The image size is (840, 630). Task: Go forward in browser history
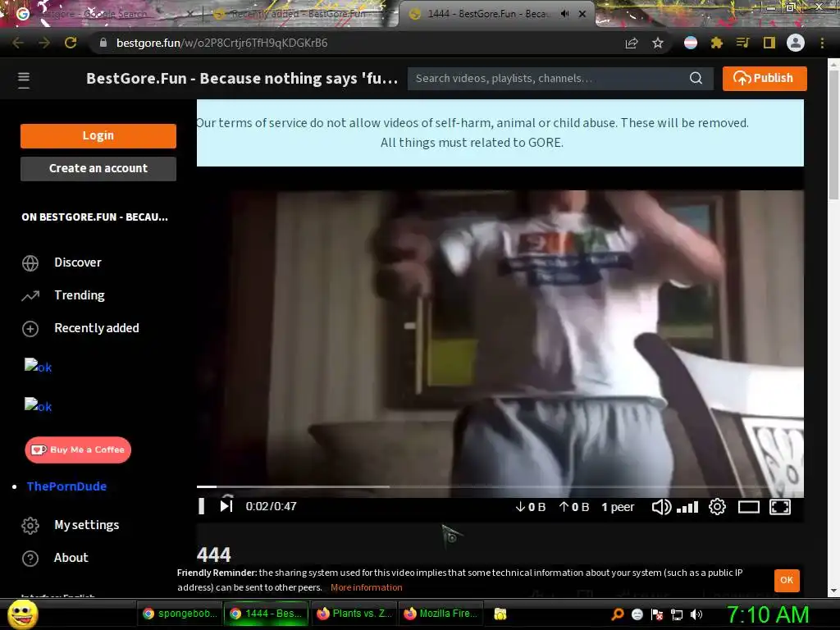click(44, 43)
